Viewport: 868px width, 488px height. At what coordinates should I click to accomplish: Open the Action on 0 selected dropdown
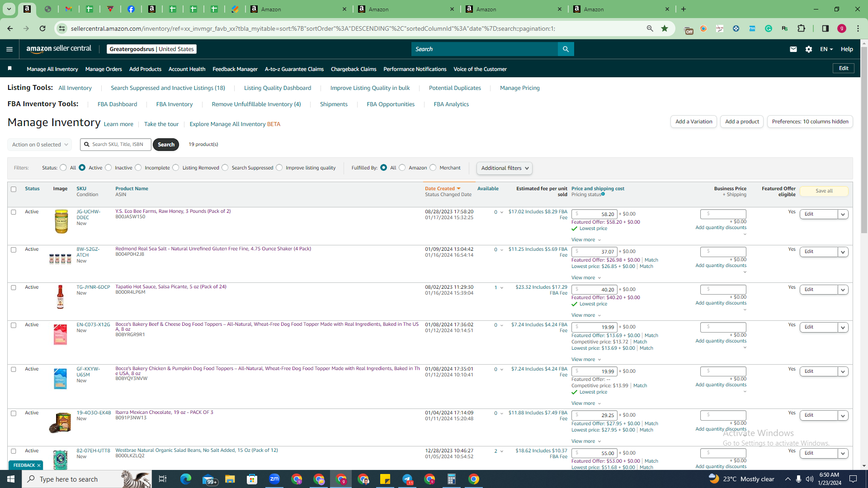click(40, 145)
